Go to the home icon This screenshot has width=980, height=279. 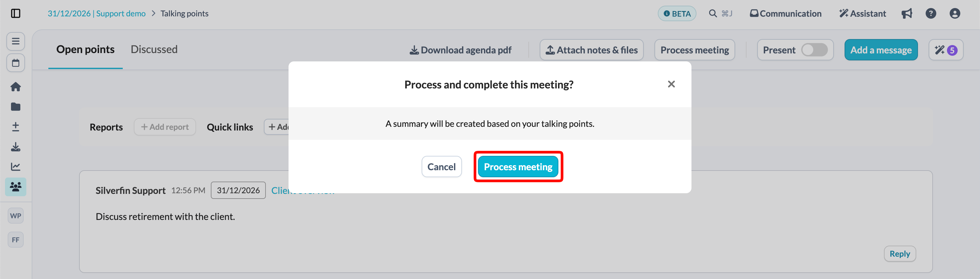pyautogui.click(x=16, y=87)
